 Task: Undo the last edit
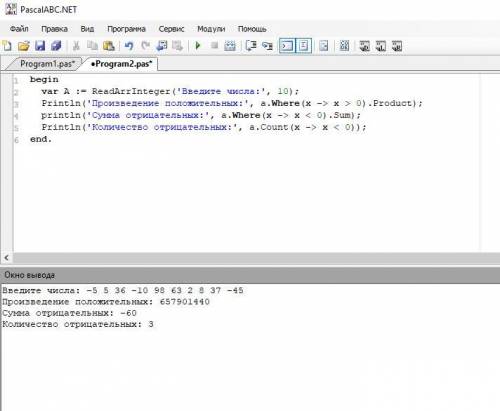129,46
